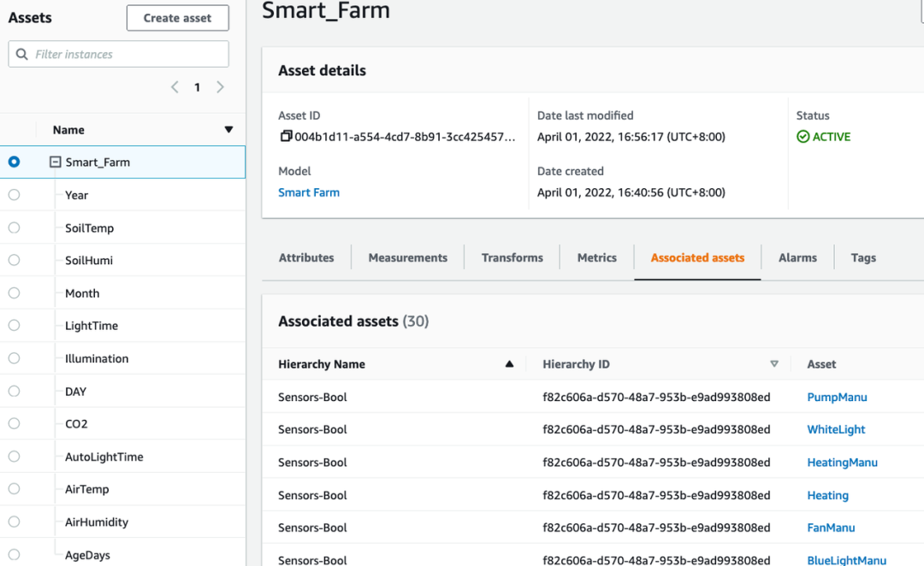This screenshot has width=924, height=566.
Task: Copy the Asset ID using copy icon
Action: 286,137
